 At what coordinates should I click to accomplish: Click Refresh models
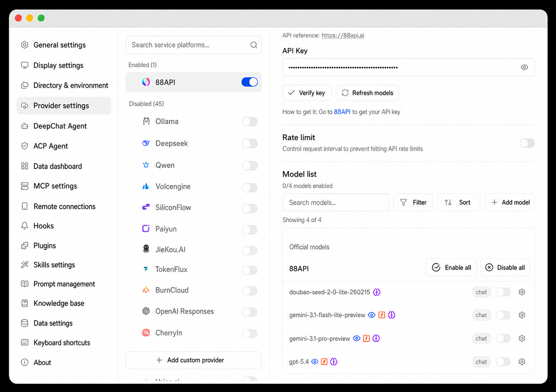[367, 93]
